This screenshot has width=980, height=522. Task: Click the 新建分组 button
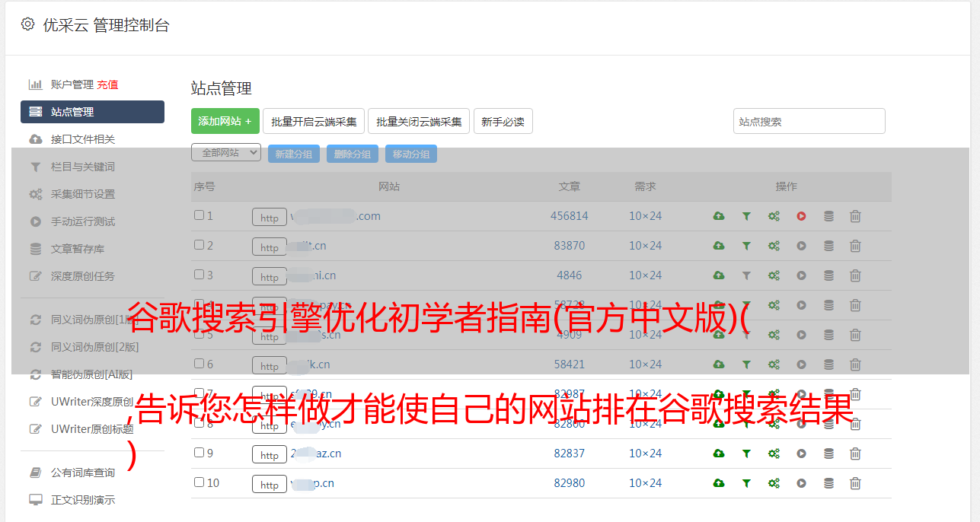tap(294, 154)
